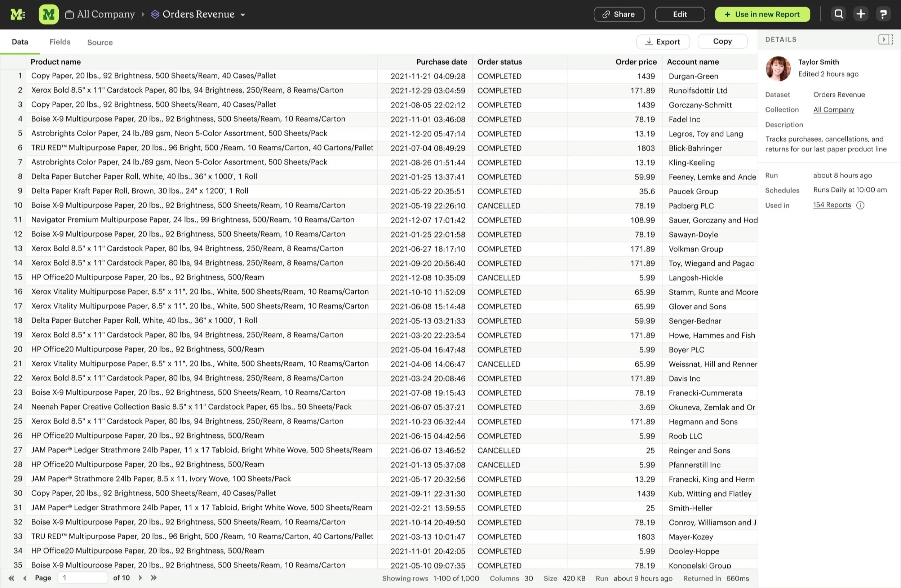Click the Mode logo in top-left corner
The height and width of the screenshot is (588, 901).
pyautogui.click(x=18, y=14)
